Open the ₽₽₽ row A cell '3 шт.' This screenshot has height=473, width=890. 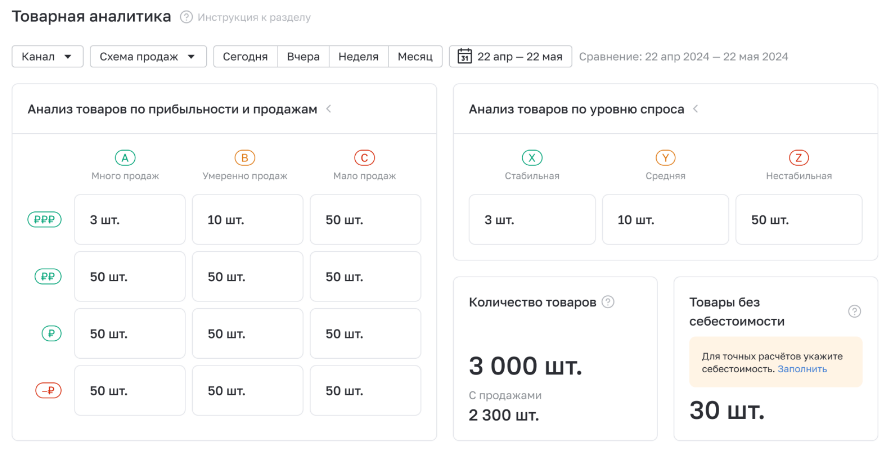click(x=130, y=220)
